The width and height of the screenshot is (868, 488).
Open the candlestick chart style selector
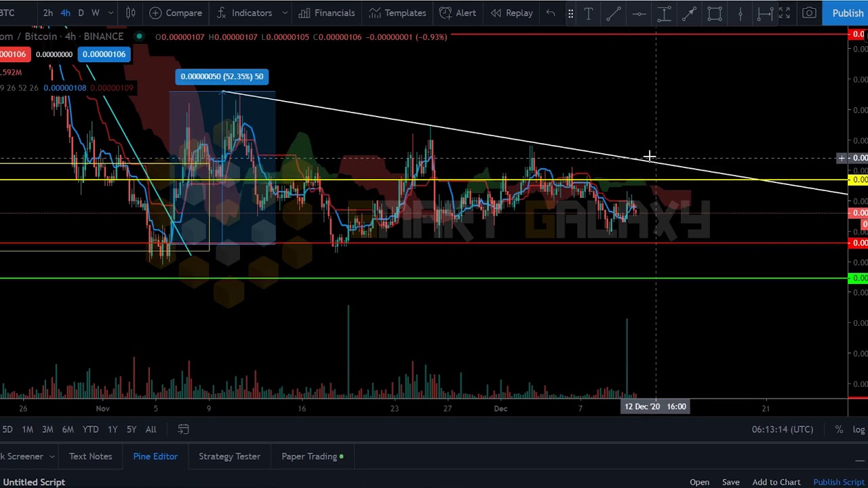click(130, 13)
